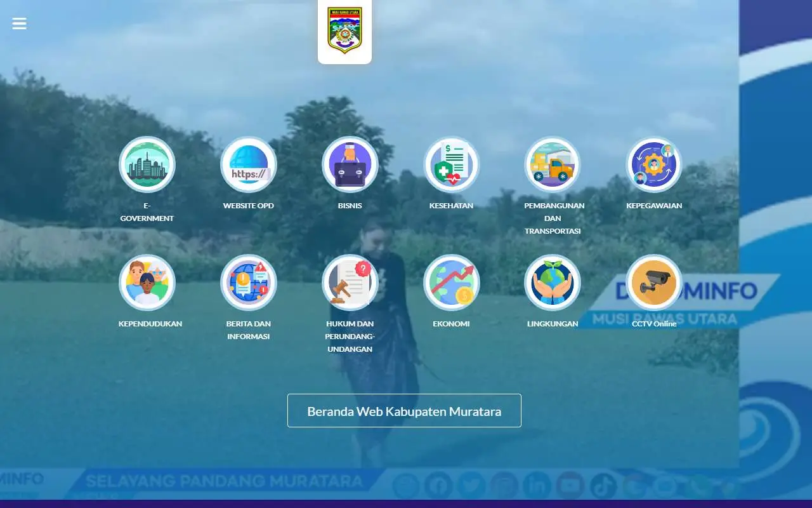Click the "LINGKUNGAN" label text
Image resolution: width=812 pixels, height=508 pixels.
(553, 324)
